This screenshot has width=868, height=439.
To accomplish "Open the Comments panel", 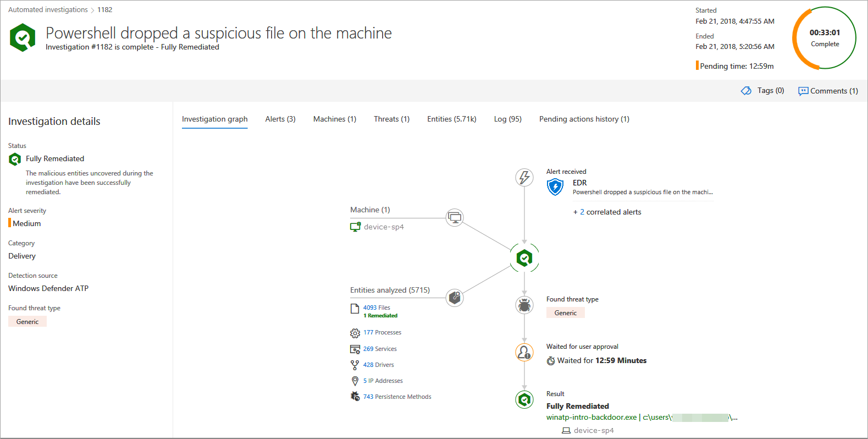I will [828, 91].
